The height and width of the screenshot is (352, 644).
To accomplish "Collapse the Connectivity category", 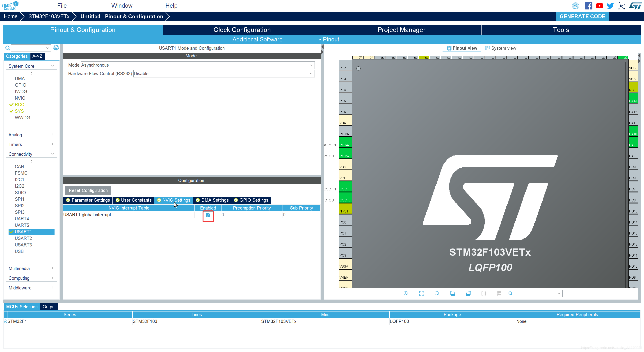I will (x=31, y=154).
